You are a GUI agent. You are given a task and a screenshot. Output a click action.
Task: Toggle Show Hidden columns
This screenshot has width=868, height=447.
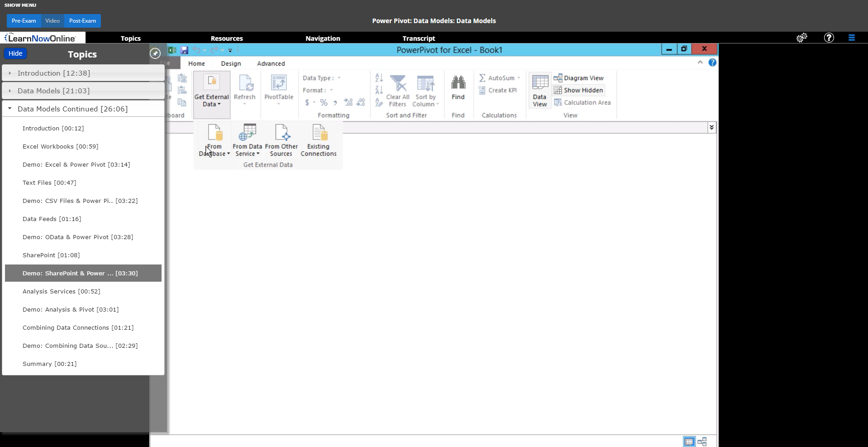pyautogui.click(x=579, y=90)
